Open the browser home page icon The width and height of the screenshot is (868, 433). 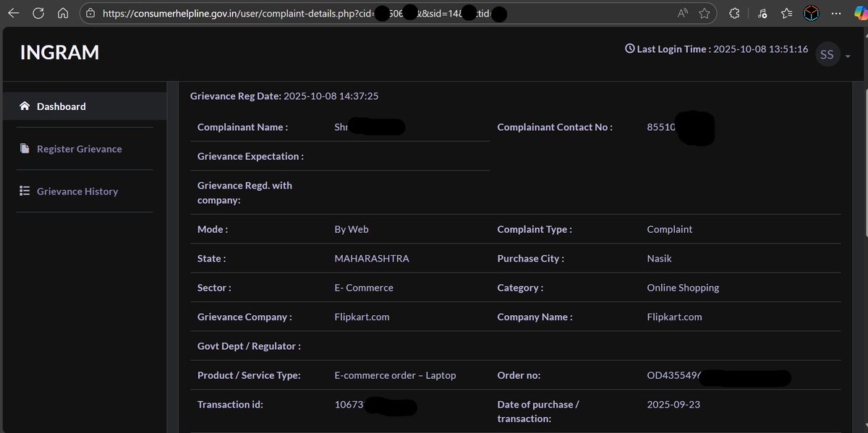click(x=64, y=13)
